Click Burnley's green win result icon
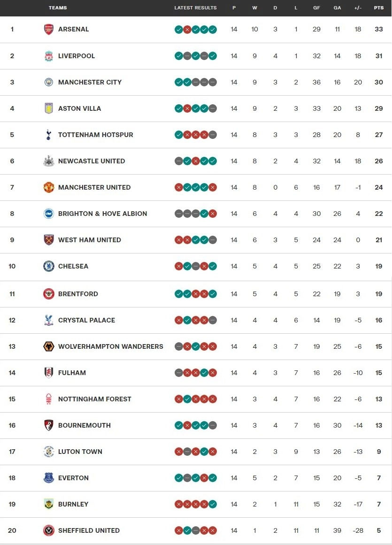The height and width of the screenshot is (545, 392). pos(213,504)
